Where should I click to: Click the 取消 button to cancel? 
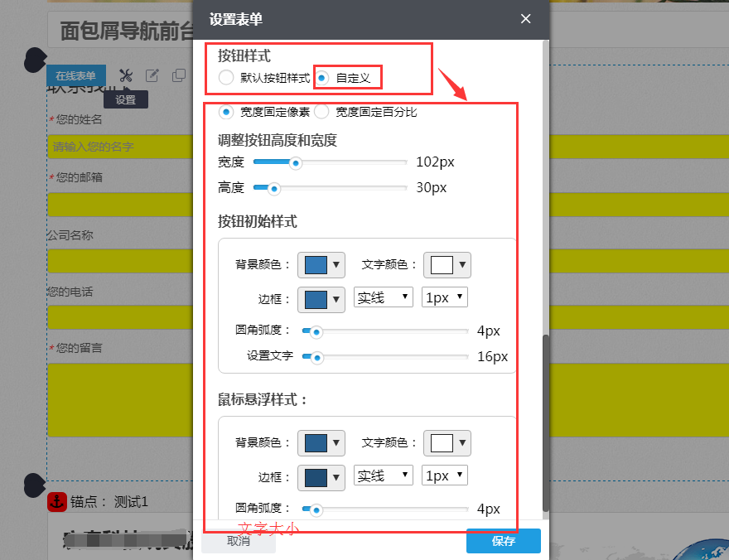(x=239, y=541)
